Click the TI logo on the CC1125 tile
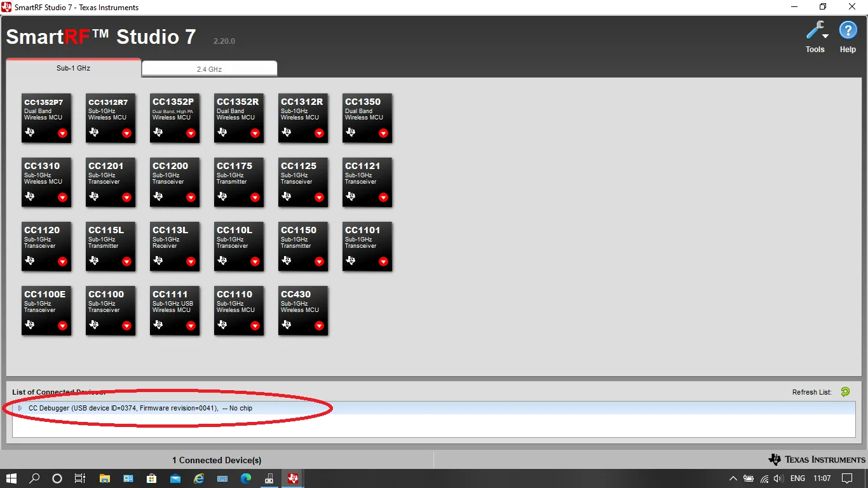The image size is (868, 488). click(x=287, y=196)
